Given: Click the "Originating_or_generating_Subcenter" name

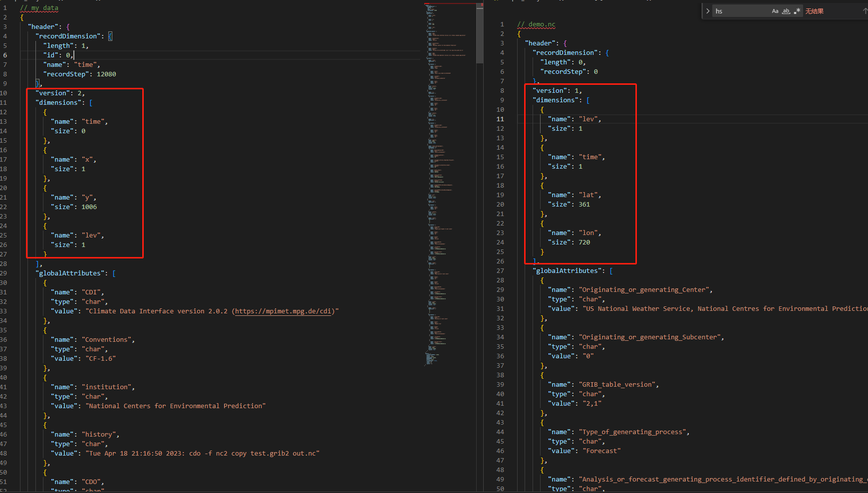Looking at the screenshot, I should click(x=649, y=337).
